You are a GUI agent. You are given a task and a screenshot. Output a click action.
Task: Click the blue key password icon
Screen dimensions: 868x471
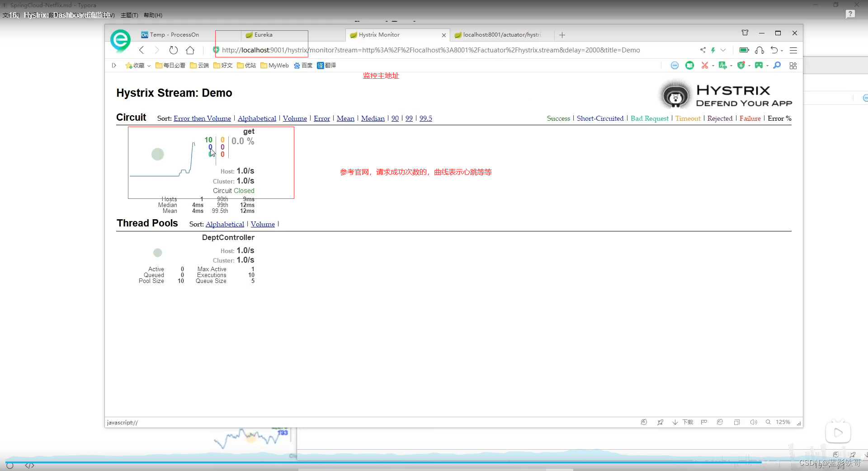pyautogui.click(x=777, y=66)
